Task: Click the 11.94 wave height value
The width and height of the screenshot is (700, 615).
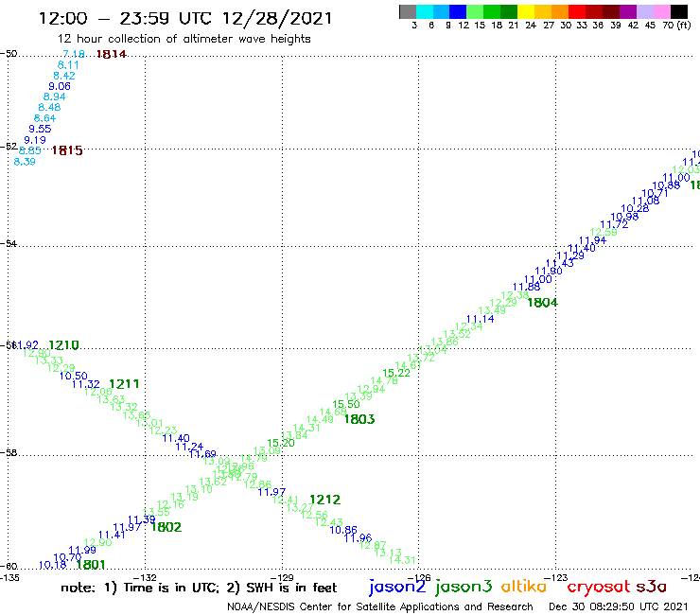Action: [593, 240]
